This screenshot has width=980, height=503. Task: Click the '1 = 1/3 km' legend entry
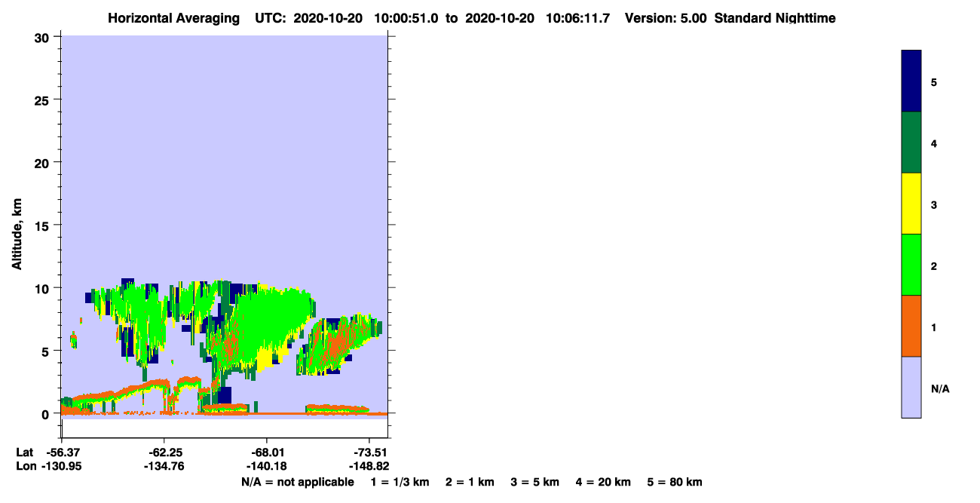click(x=400, y=482)
